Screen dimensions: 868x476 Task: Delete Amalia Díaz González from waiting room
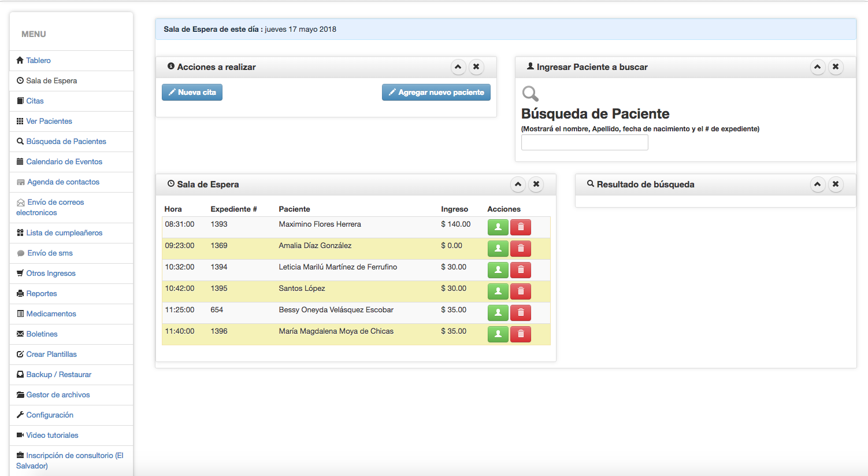point(520,249)
